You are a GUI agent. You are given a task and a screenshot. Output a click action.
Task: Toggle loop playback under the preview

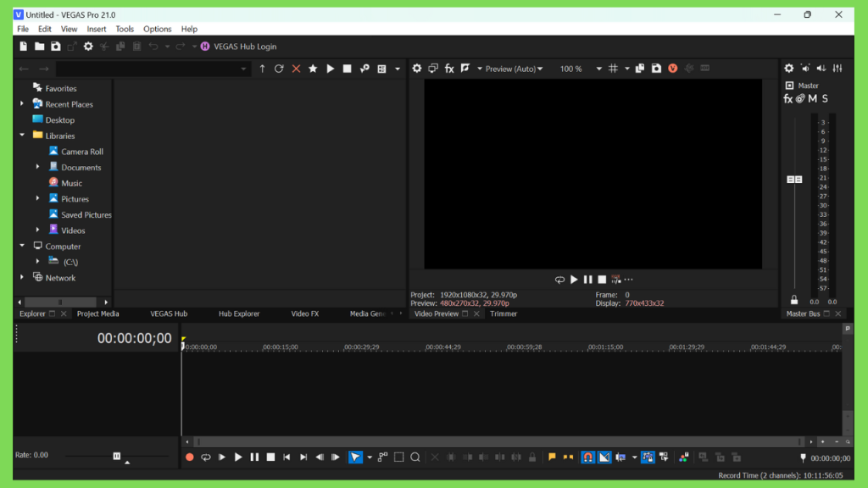click(x=559, y=280)
